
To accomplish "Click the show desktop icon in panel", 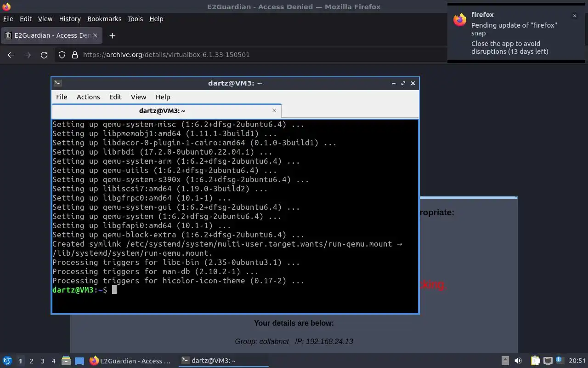I will 79,361.
